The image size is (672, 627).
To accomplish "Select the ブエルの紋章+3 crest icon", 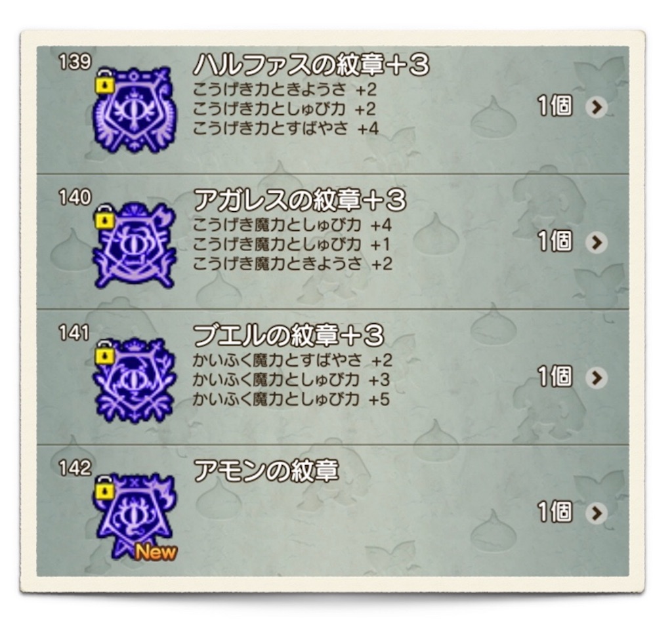I will [x=135, y=380].
